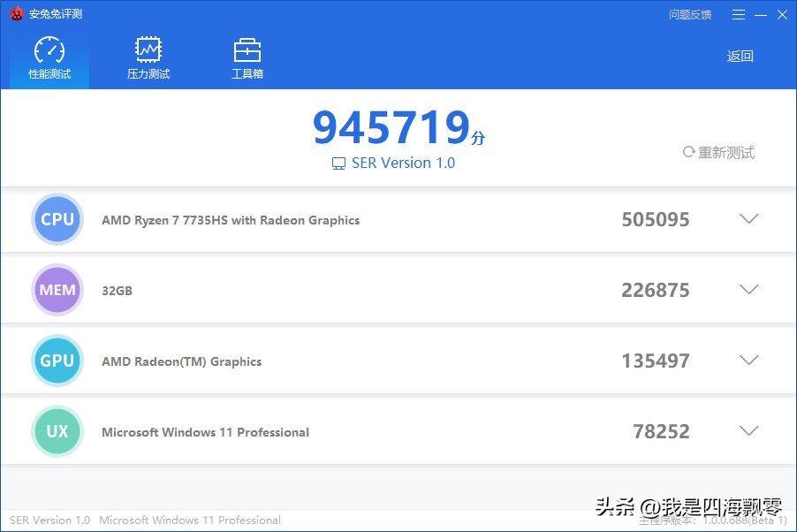Expand the CPU score details
This screenshot has height=532, width=797.
(x=748, y=219)
